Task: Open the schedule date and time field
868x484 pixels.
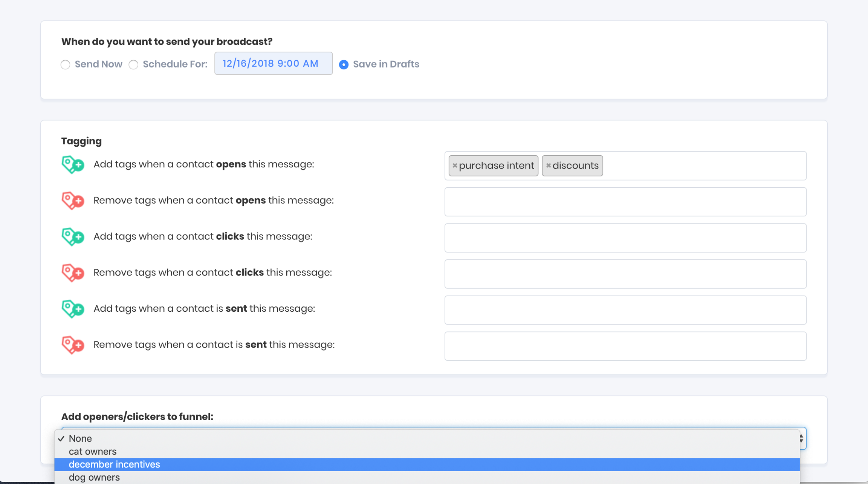Action: (x=273, y=63)
